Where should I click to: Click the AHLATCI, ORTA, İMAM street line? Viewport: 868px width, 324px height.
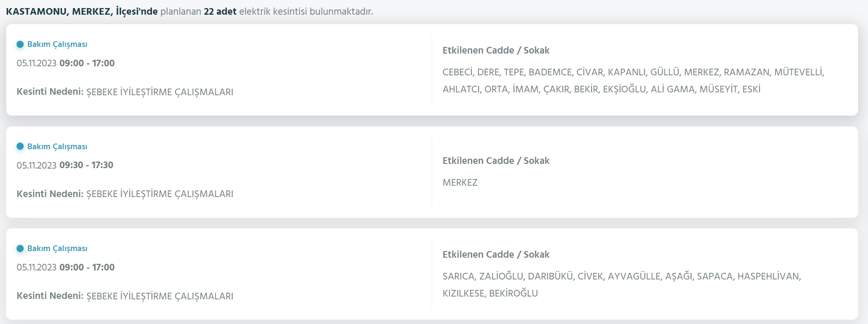(x=601, y=90)
